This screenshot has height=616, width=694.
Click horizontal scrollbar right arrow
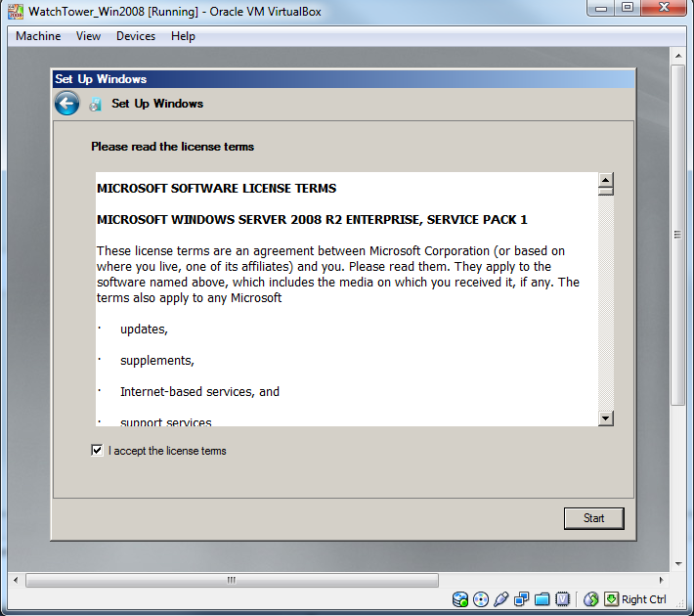click(x=661, y=580)
